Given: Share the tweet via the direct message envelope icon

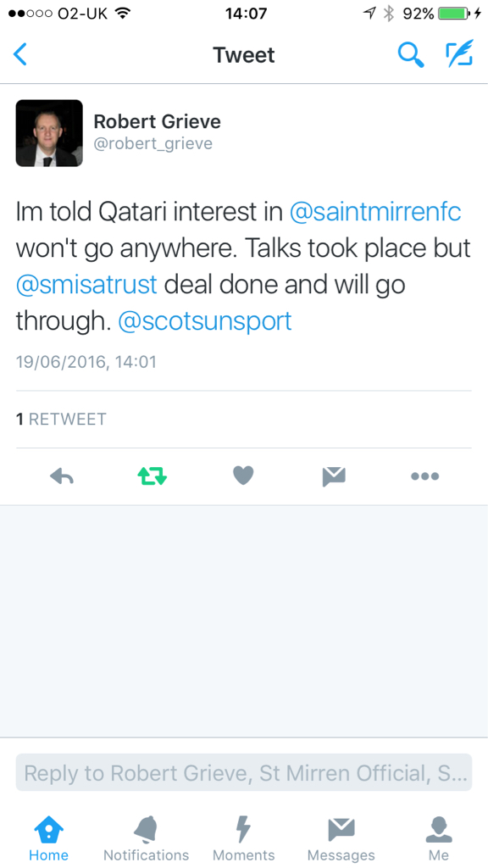Looking at the screenshot, I should click(334, 476).
